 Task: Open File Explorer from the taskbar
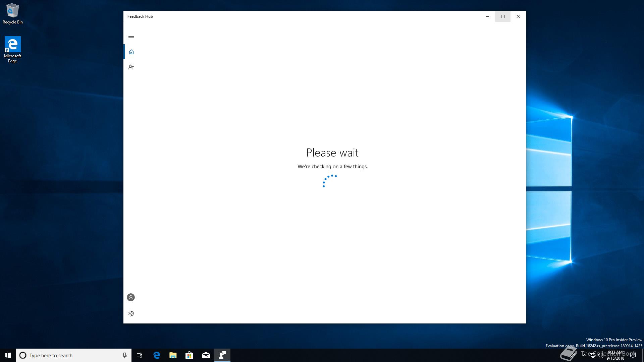[173, 355]
